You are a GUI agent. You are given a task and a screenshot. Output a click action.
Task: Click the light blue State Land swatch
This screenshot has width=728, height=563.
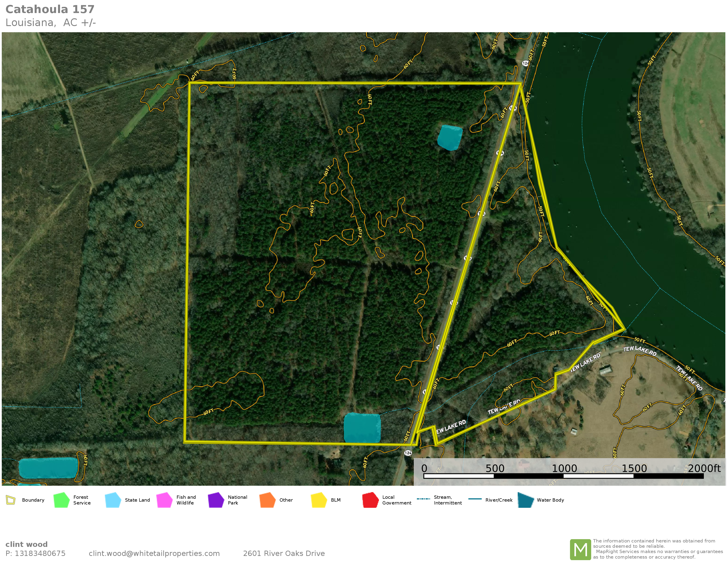coord(113,500)
